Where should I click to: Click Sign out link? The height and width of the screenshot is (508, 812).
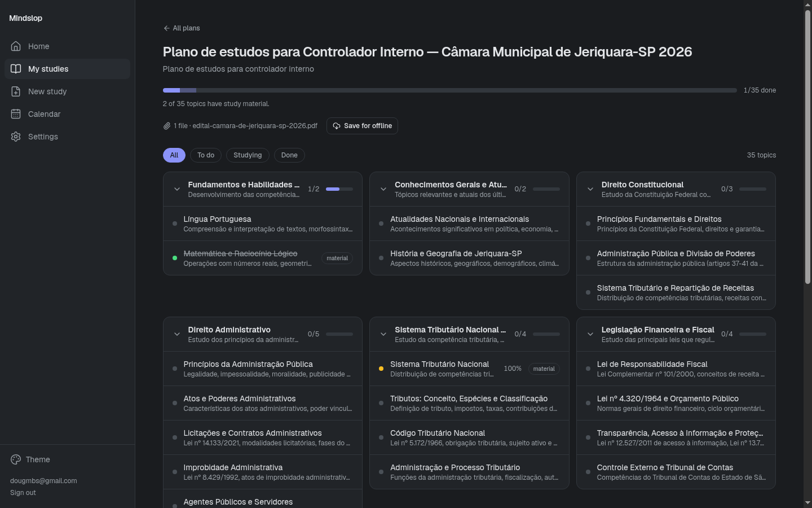(x=23, y=493)
